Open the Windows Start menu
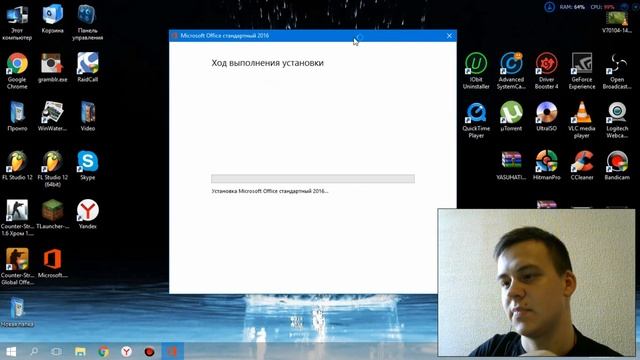640x360 pixels. tap(11, 351)
